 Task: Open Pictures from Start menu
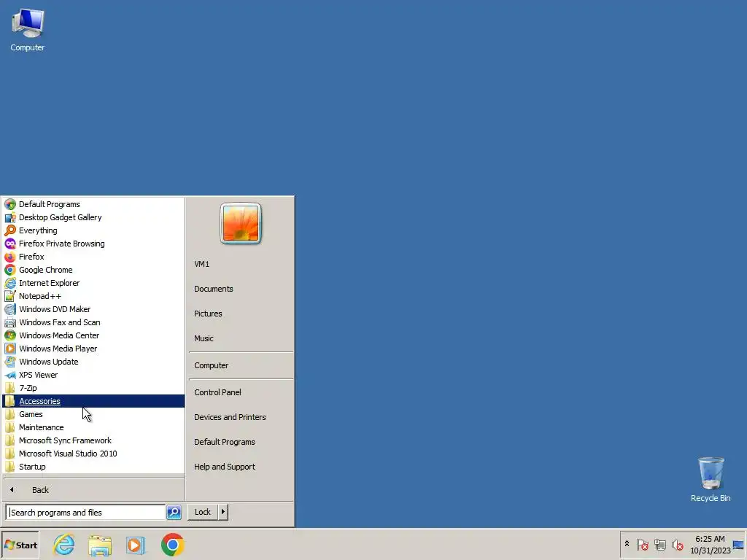point(208,314)
